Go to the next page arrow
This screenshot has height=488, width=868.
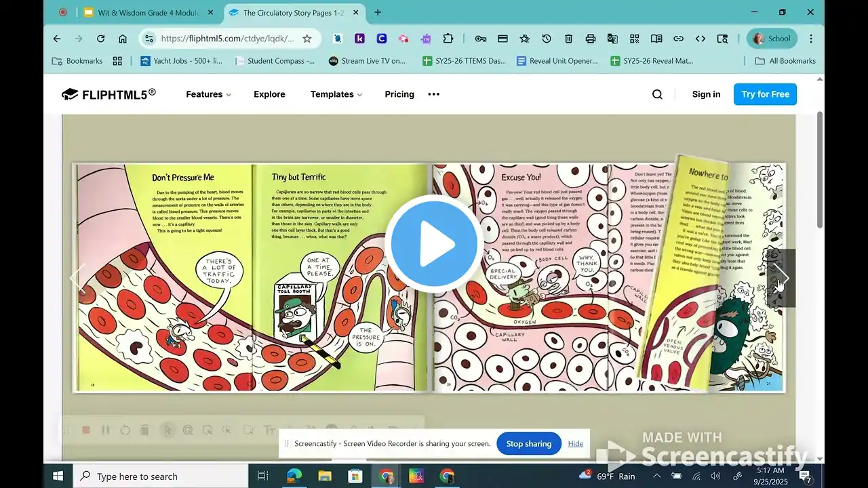pos(781,278)
